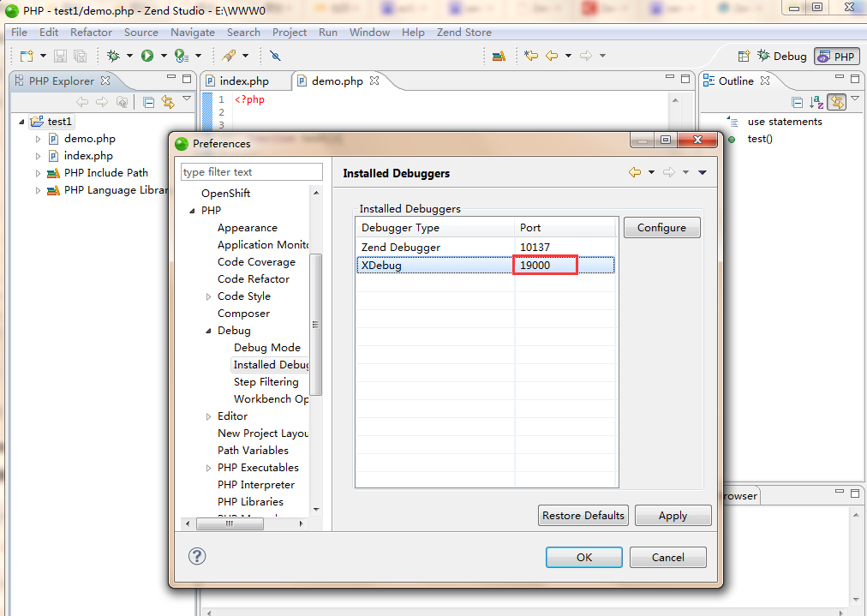This screenshot has width=867, height=616.
Task: Select Path Variables preference page
Action: 253,451
